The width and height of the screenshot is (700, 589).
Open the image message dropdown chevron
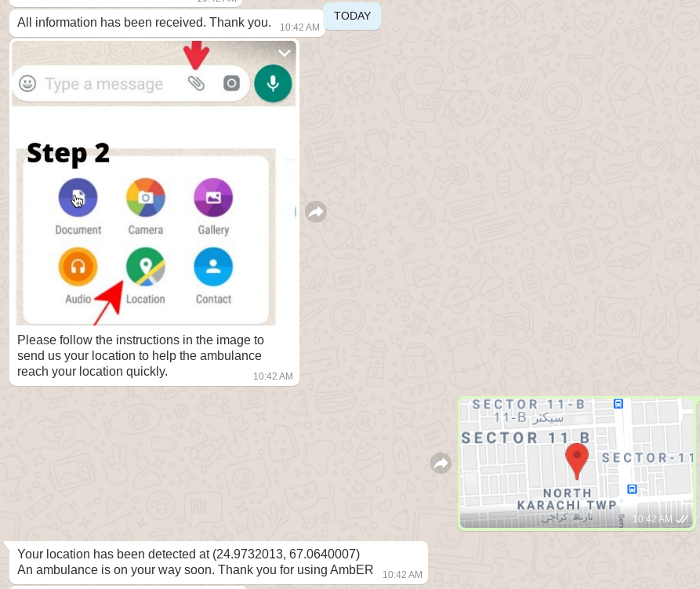pyautogui.click(x=285, y=53)
